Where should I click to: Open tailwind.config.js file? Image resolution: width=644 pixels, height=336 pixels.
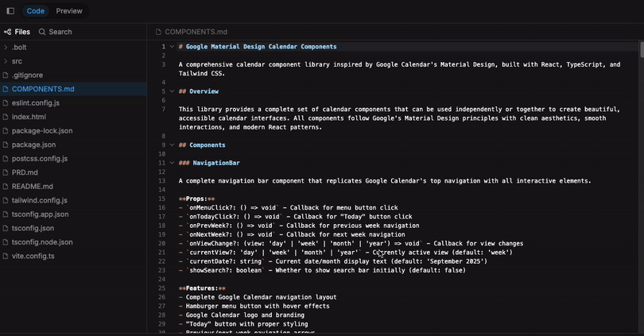pos(40,201)
